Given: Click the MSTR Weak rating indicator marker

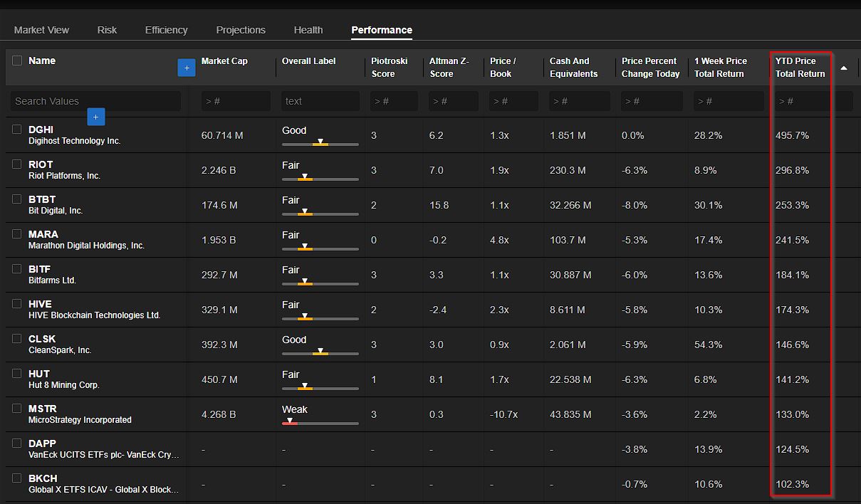Looking at the screenshot, I should click(x=289, y=421).
